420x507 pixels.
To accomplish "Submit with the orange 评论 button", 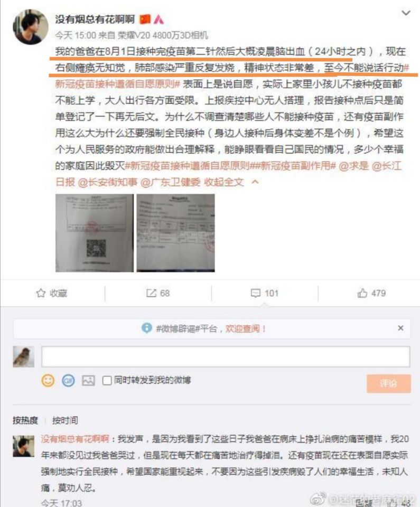I will click(x=389, y=383).
